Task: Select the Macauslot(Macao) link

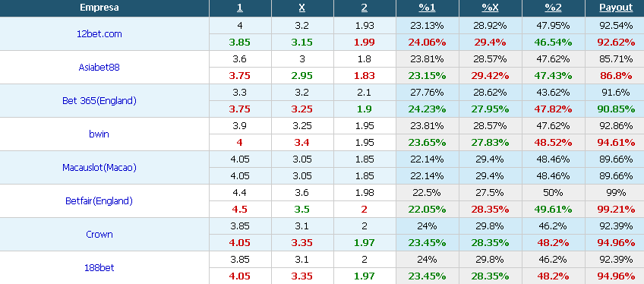Action: pyautogui.click(x=99, y=168)
